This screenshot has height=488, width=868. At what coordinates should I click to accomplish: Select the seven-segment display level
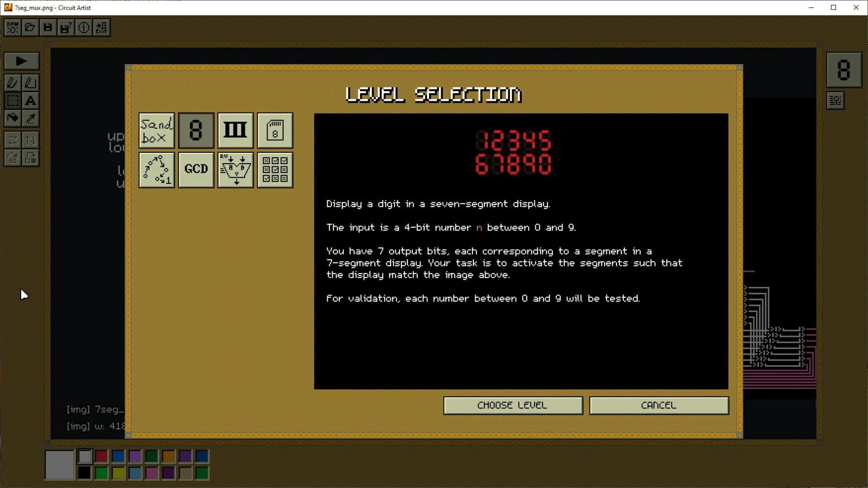tap(196, 131)
